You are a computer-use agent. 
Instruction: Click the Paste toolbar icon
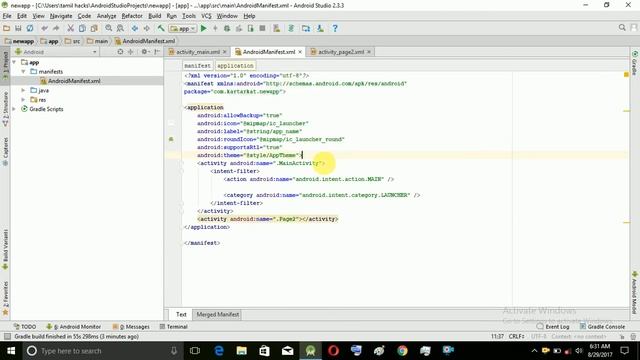(x=94, y=28)
